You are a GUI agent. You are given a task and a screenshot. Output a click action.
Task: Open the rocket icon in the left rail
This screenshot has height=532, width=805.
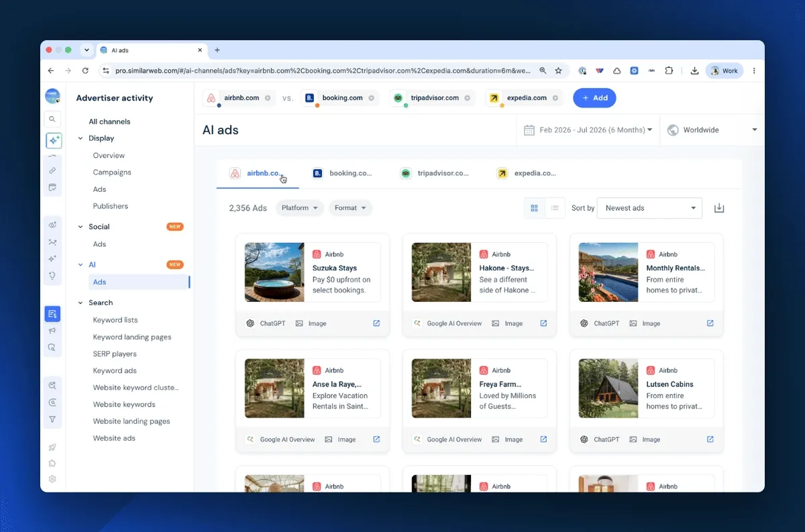pos(52,447)
